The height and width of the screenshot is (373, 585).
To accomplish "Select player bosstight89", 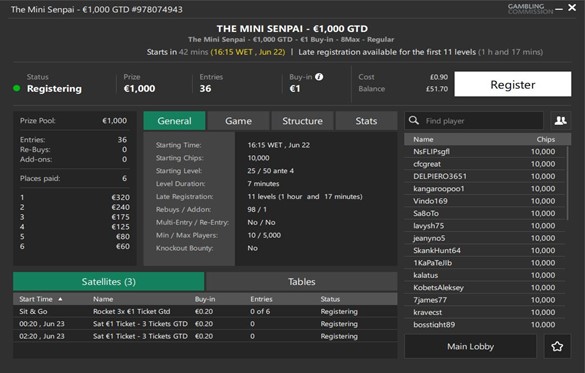I will click(x=485, y=324).
